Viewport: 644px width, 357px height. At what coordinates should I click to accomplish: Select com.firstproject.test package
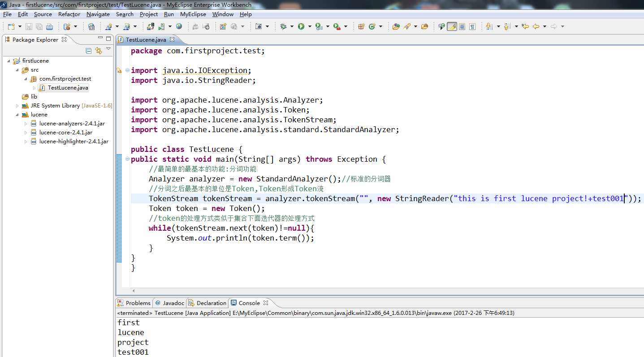pyautogui.click(x=65, y=79)
